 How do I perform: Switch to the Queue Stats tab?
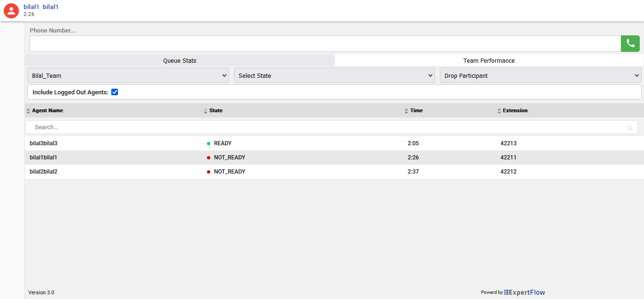[x=180, y=60]
